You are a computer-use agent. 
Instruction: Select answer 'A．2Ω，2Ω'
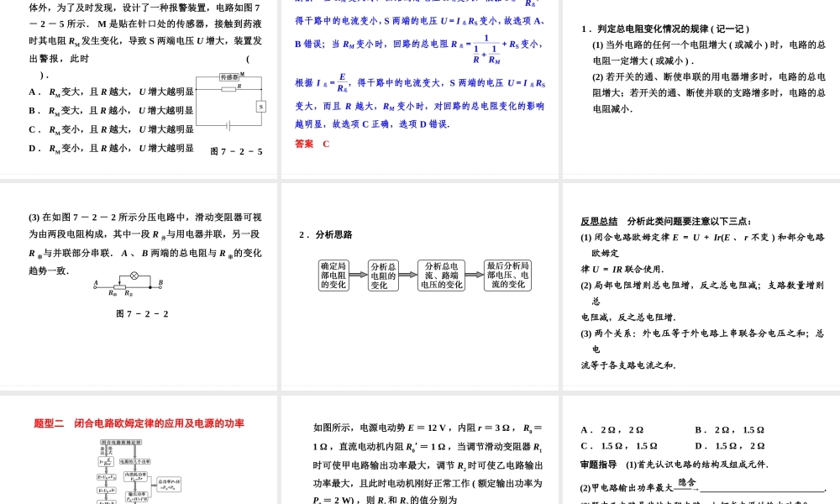tap(612, 429)
